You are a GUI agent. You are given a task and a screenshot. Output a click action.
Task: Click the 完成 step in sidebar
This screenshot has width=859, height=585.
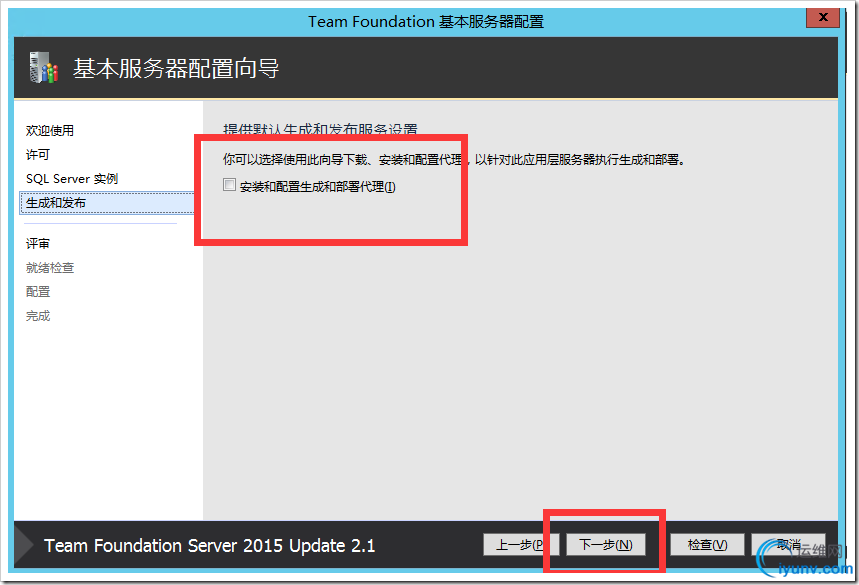pos(38,316)
